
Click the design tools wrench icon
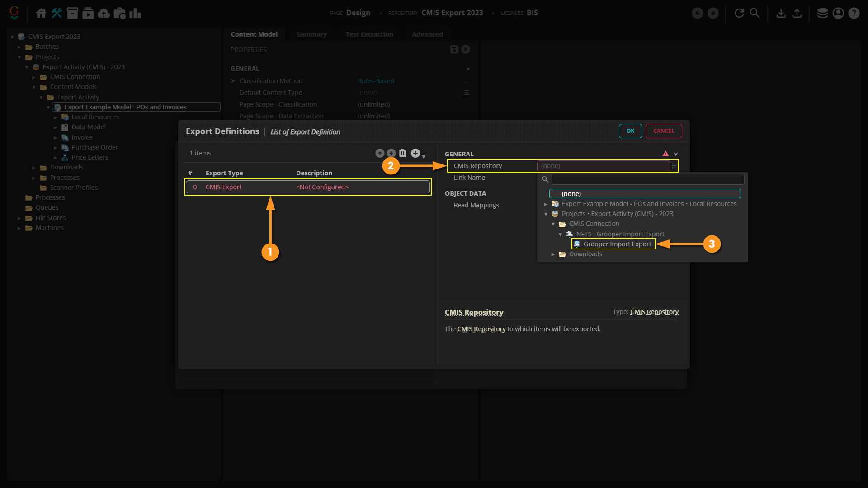click(57, 13)
